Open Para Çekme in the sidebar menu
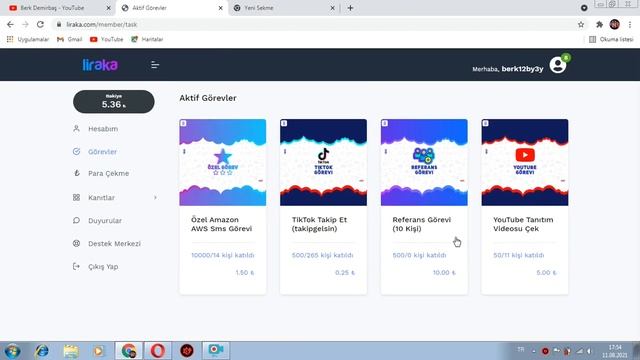Viewport: 640px width, 360px height. pyautogui.click(x=109, y=173)
